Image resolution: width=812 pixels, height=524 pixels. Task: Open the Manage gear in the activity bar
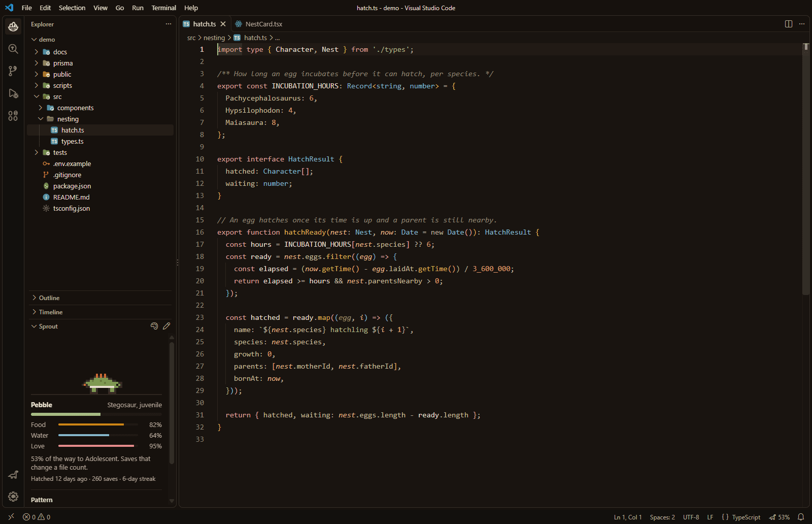[x=13, y=497]
